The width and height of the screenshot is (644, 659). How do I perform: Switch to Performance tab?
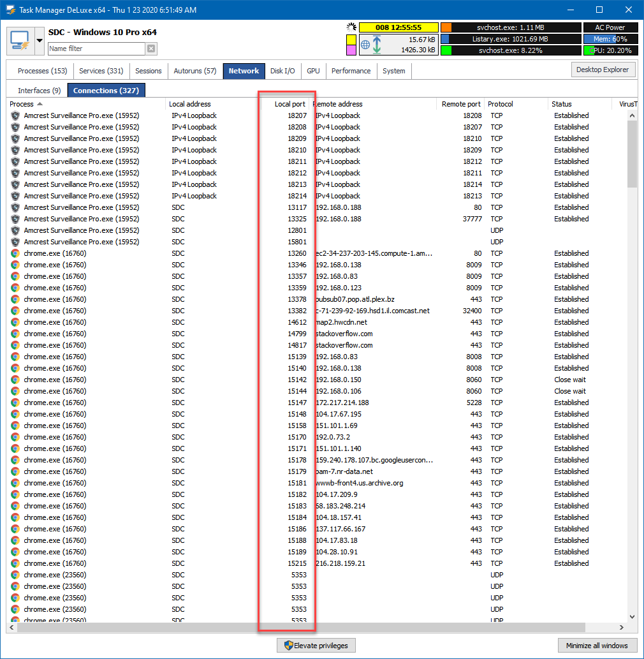click(351, 71)
